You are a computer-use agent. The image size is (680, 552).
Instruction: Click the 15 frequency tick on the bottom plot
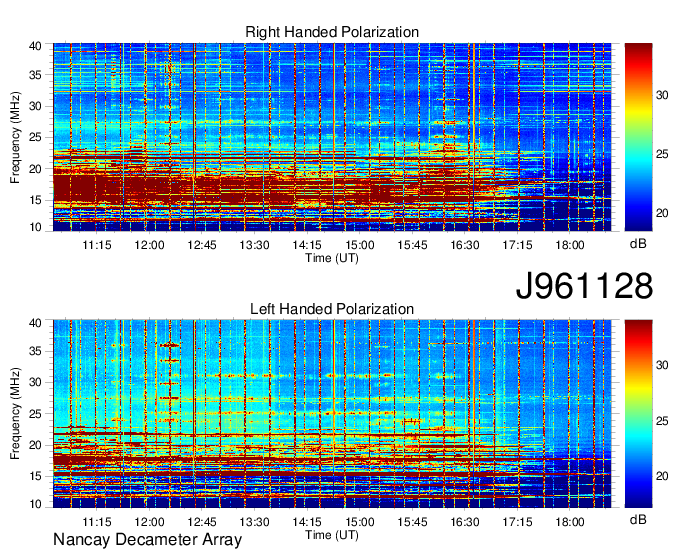point(35,476)
